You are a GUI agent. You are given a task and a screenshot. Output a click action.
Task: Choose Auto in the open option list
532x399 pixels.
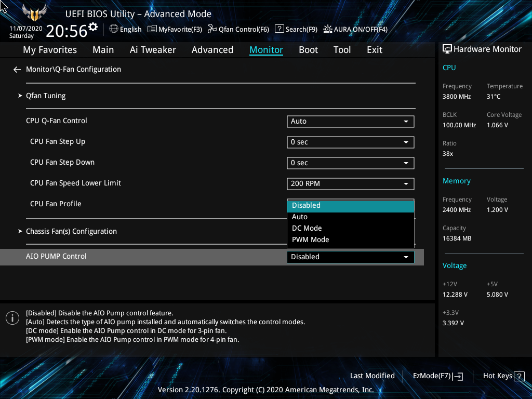click(351, 217)
